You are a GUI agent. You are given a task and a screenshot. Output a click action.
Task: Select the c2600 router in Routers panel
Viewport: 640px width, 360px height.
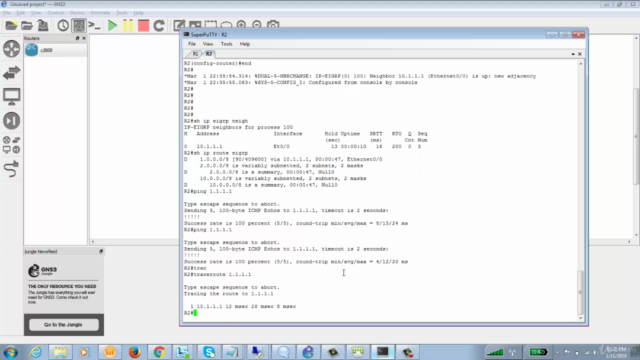pos(55,50)
